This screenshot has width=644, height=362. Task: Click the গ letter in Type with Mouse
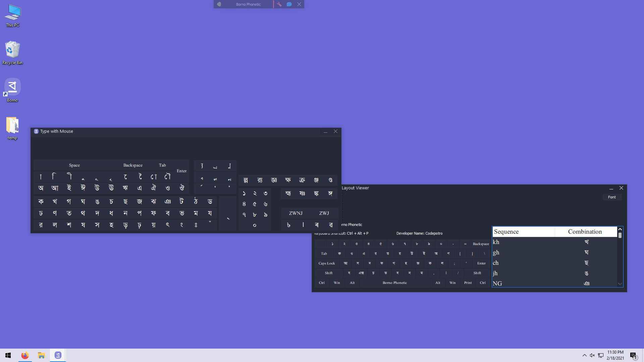(69, 201)
